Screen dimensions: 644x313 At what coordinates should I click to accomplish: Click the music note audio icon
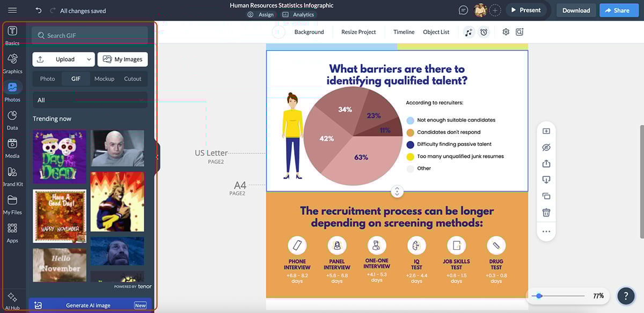(469, 32)
